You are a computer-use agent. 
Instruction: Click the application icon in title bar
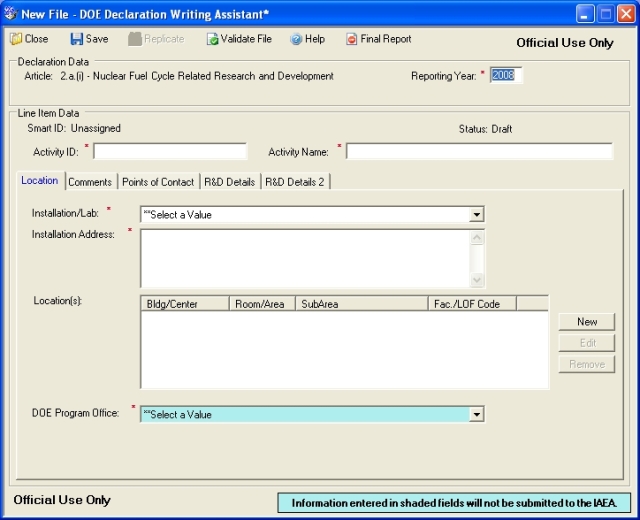[11, 14]
